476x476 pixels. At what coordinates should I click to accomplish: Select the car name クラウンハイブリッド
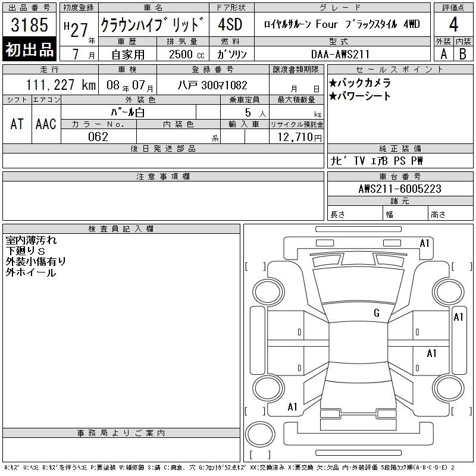click(152, 24)
